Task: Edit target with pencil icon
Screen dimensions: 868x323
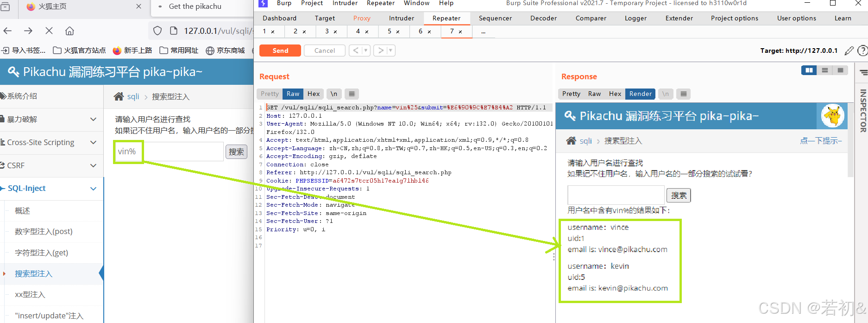Action: [849, 51]
